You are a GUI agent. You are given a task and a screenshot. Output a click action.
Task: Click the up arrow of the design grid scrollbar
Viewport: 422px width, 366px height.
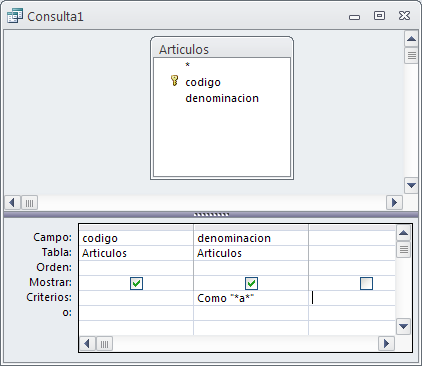point(403,233)
